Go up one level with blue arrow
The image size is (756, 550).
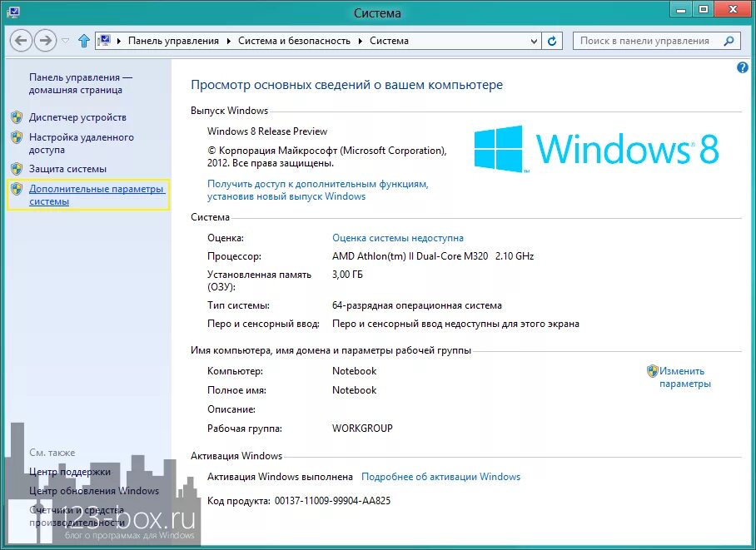tap(84, 41)
